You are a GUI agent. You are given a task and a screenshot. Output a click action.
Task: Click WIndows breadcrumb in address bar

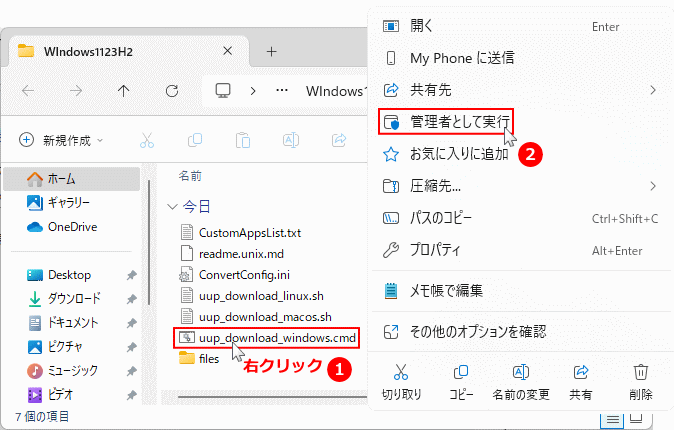pyautogui.click(x=337, y=91)
